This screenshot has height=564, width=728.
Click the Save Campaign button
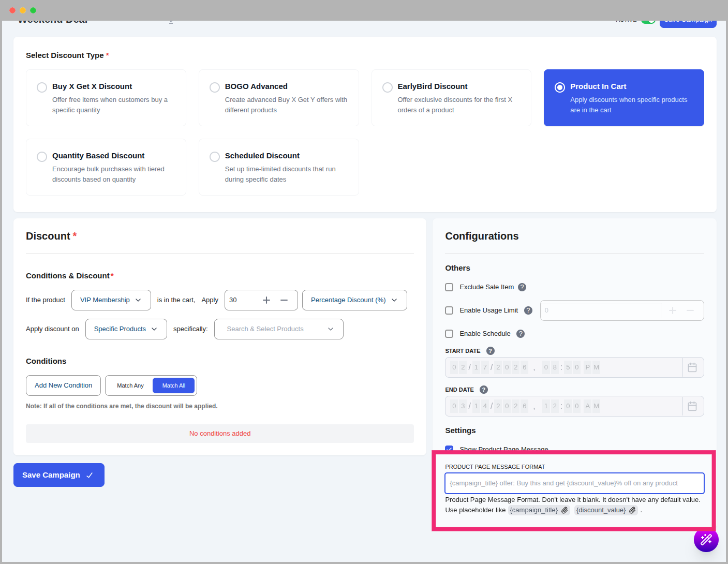pos(58,474)
